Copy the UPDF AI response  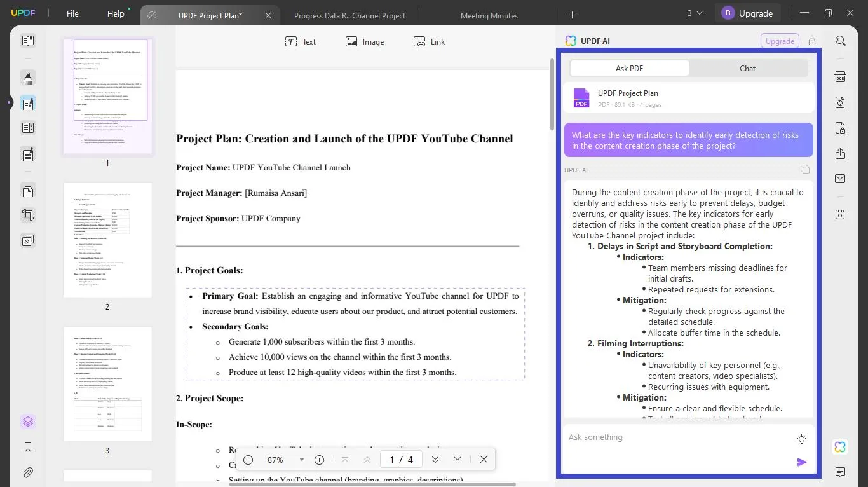(x=804, y=170)
